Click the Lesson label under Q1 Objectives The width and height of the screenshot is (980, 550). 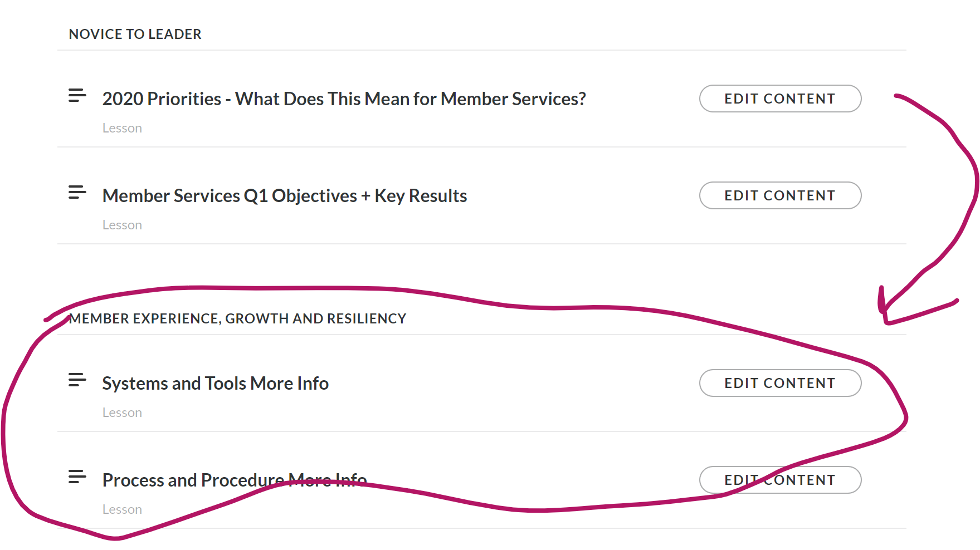[122, 225]
